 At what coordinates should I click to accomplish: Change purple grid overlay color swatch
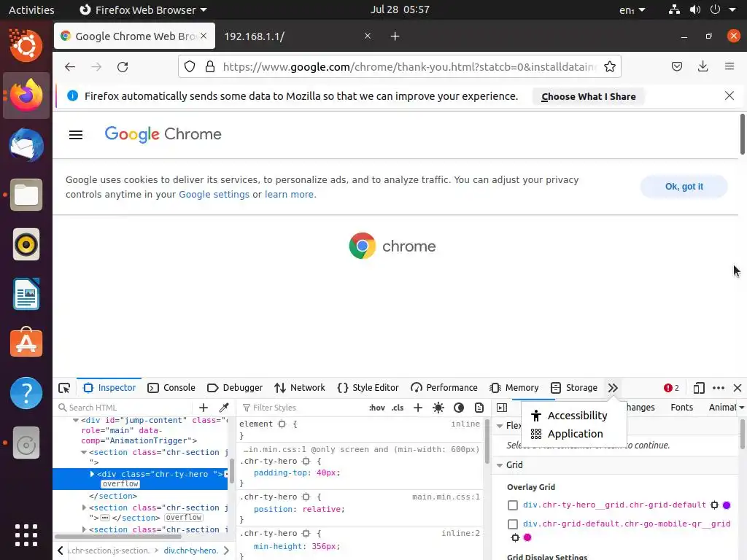click(727, 505)
